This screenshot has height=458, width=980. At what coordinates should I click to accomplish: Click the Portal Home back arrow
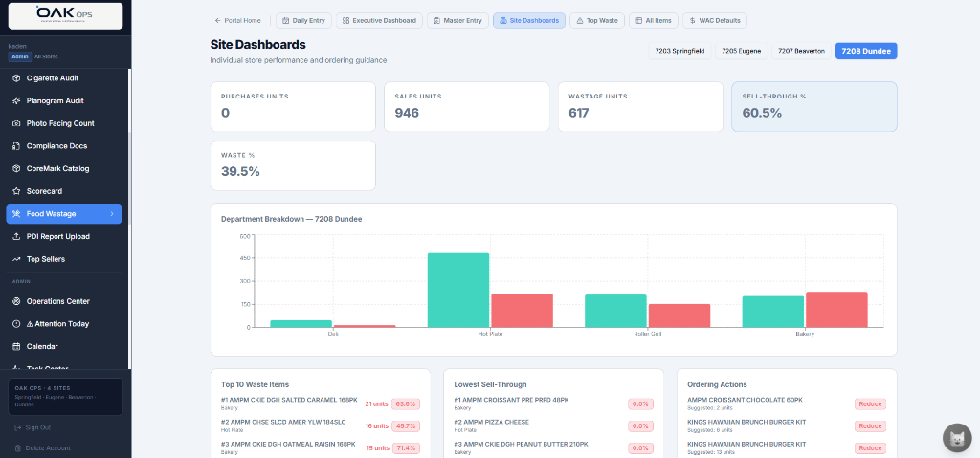217,21
